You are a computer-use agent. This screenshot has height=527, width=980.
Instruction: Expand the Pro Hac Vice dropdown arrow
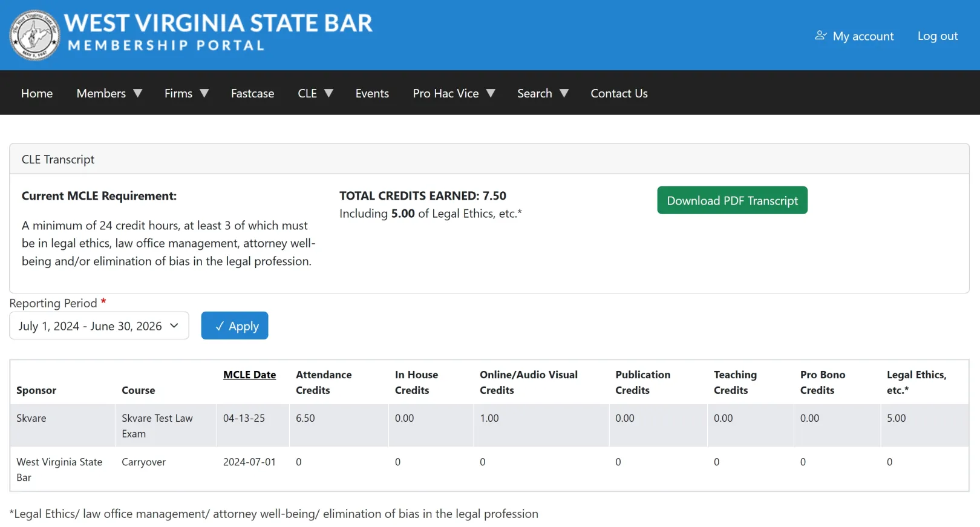coord(491,93)
